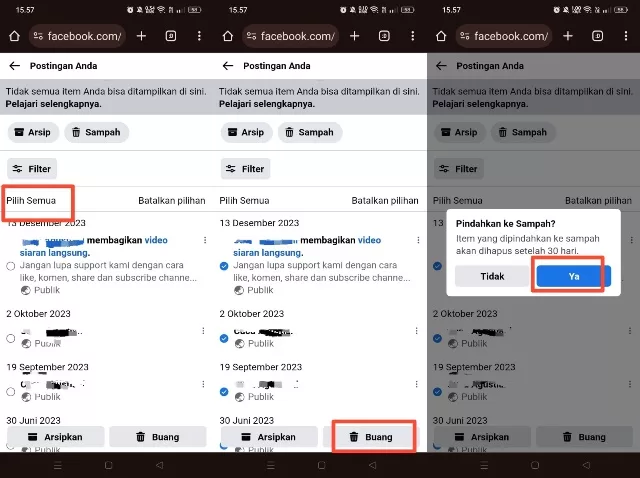Tap facebook.com address bar on the dimmed screen

pyautogui.click(x=504, y=36)
